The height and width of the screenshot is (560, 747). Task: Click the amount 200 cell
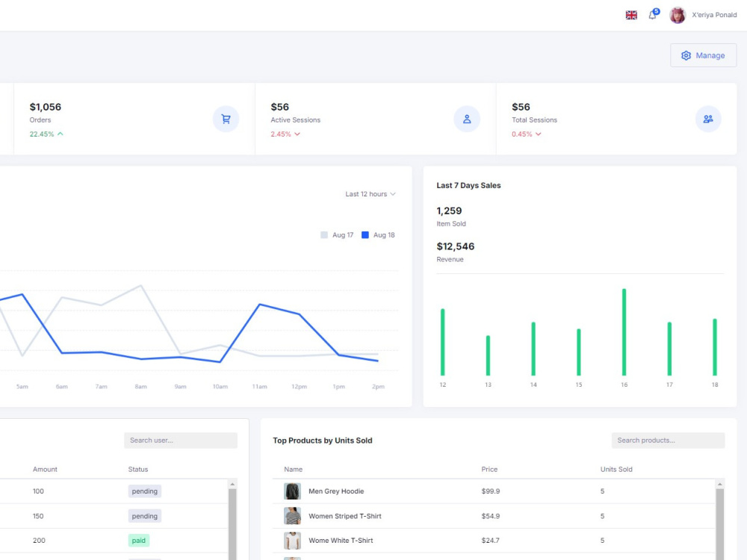tap(39, 541)
